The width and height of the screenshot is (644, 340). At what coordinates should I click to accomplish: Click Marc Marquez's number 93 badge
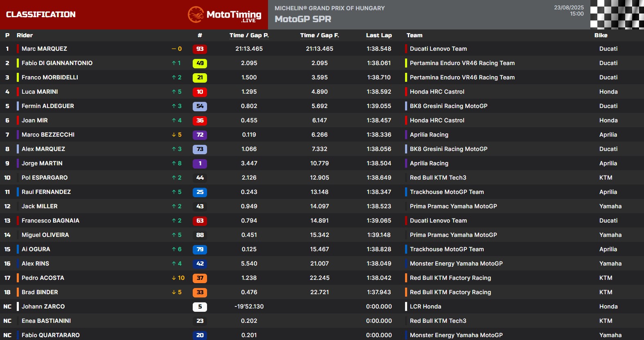point(200,49)
